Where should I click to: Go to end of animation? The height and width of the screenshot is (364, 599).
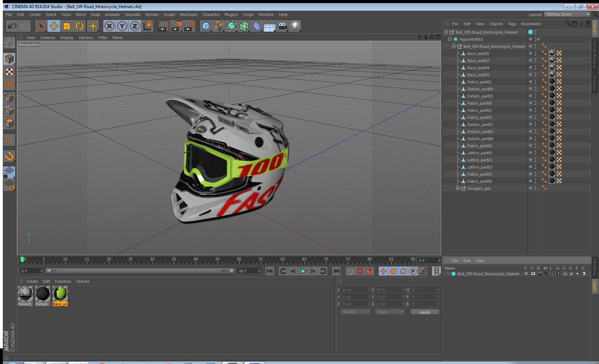[336, 271]
